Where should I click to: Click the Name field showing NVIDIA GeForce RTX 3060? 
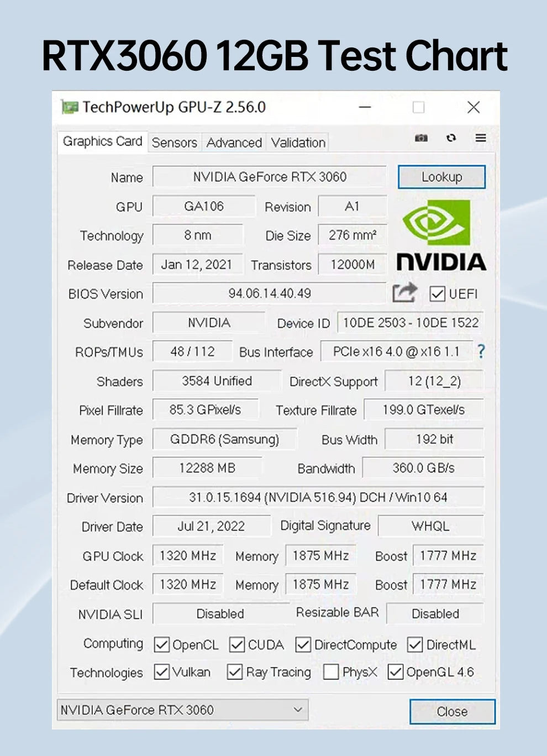coord(270,177)
